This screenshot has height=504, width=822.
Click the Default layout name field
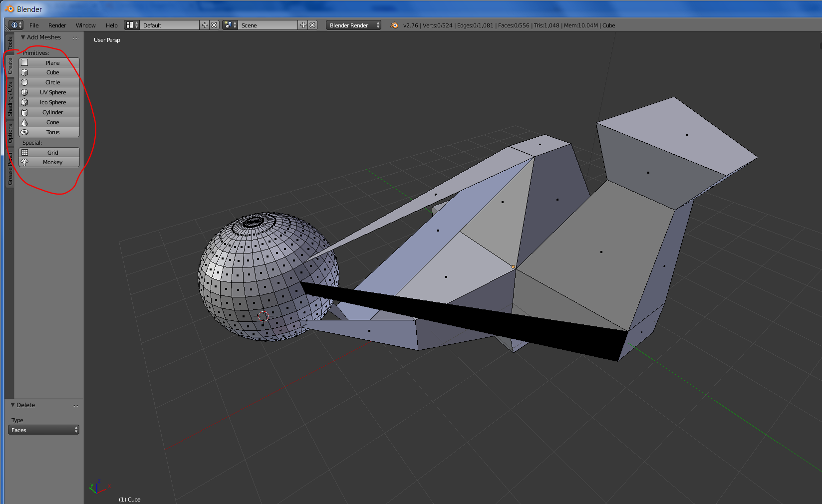170,25
